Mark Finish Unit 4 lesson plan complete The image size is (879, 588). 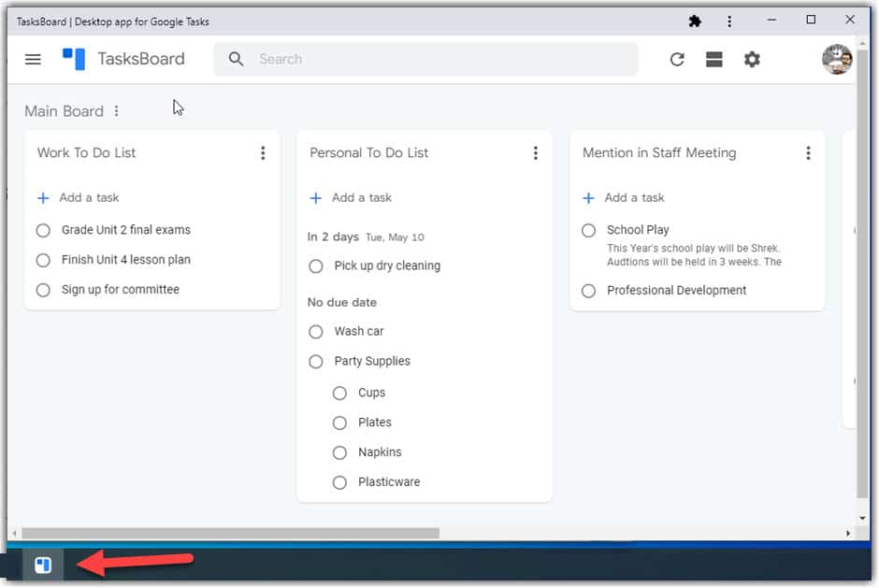pos(43,260)
